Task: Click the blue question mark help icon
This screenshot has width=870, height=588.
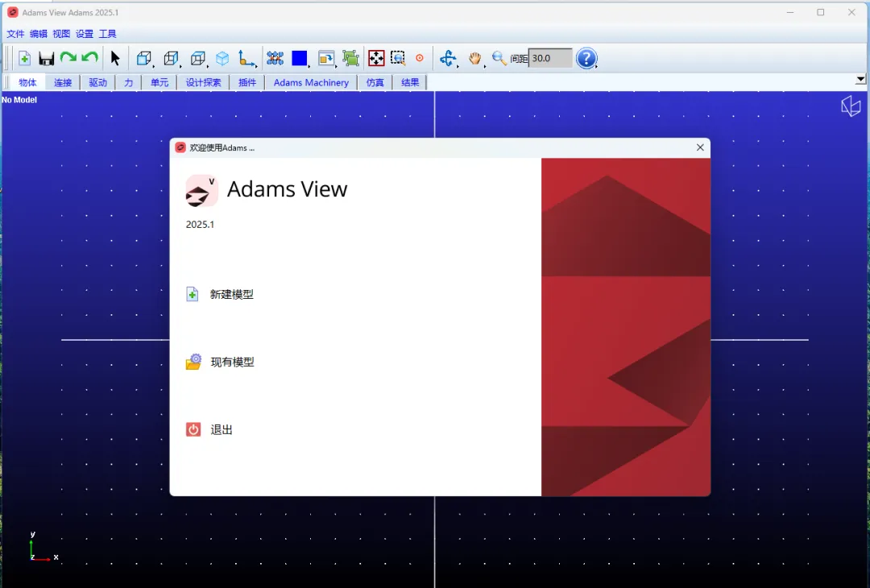Action: tap(586, 58)
